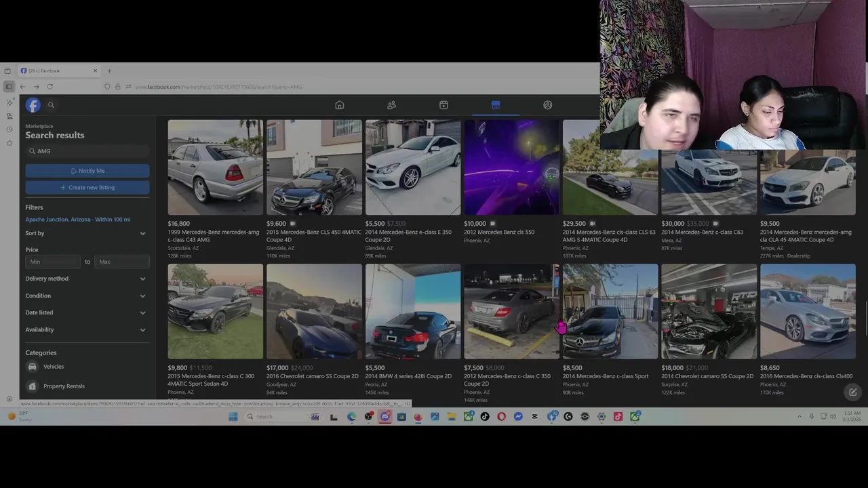Click the Facebook logo
The width and height of the screenshot is (868, 488).
[33, 105]
